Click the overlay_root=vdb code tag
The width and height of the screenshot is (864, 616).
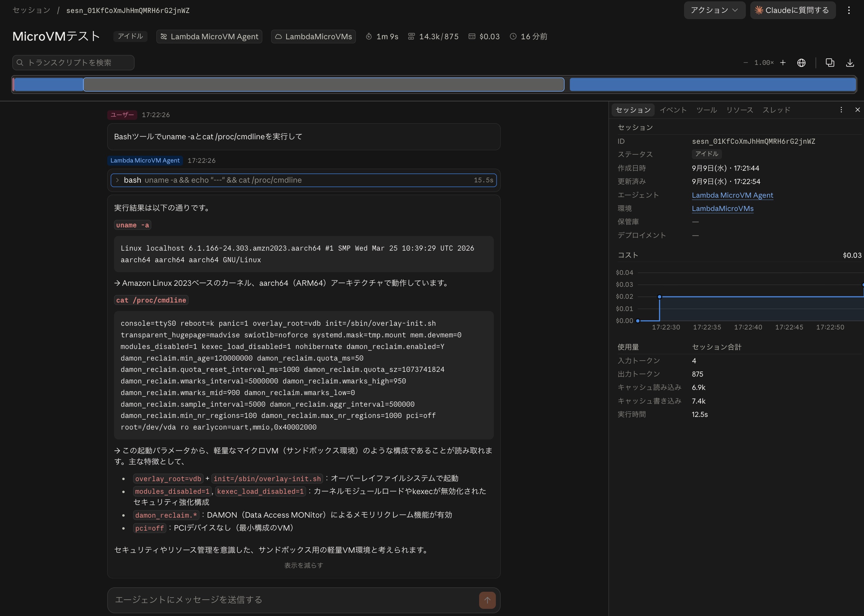tap(168, 479)
